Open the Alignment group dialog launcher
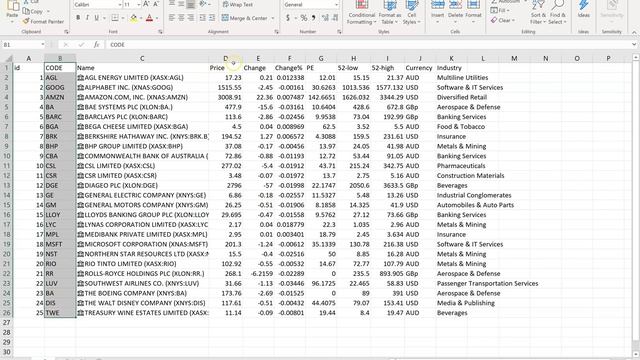The height and width of the screenshot is (360, 640). click(277, 31)
